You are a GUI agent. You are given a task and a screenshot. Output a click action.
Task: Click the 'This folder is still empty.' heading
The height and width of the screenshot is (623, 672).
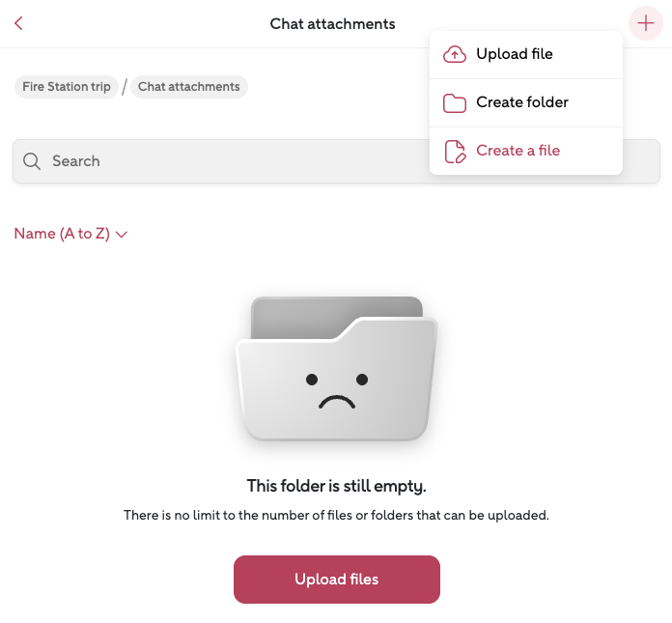click(x=336, y=486)
